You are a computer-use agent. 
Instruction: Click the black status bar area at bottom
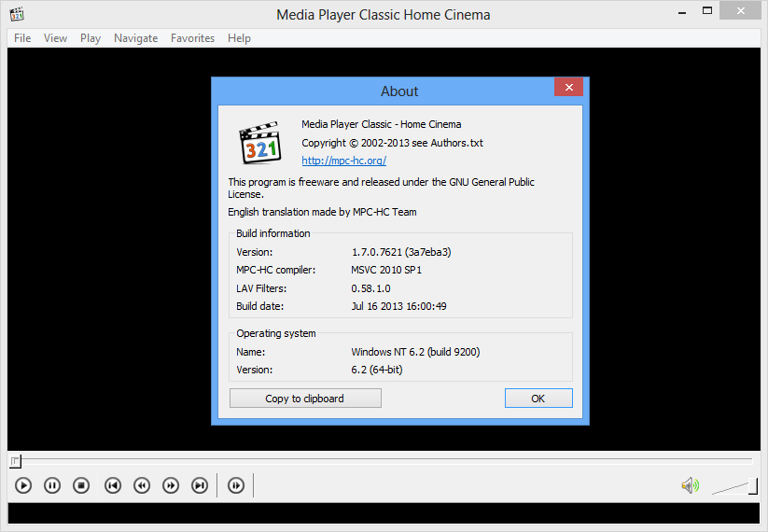point(384,513)
